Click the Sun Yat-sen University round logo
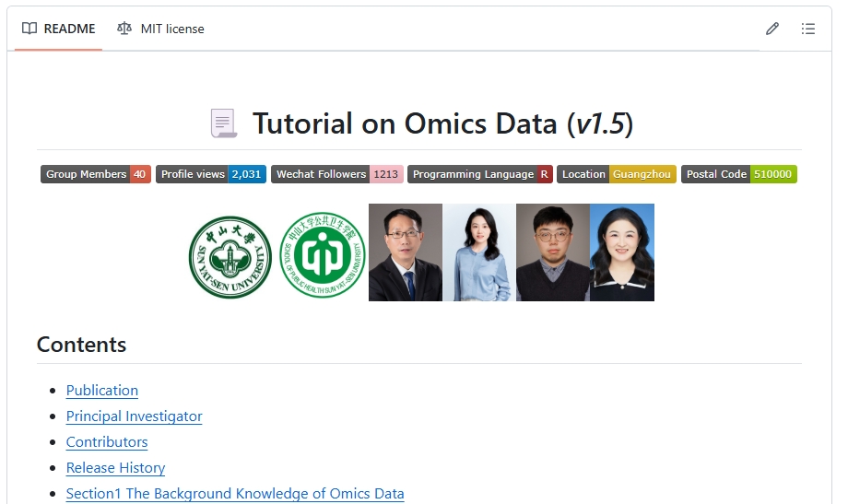Viewport: 848px width, 504px height. (x=230, y=257)
